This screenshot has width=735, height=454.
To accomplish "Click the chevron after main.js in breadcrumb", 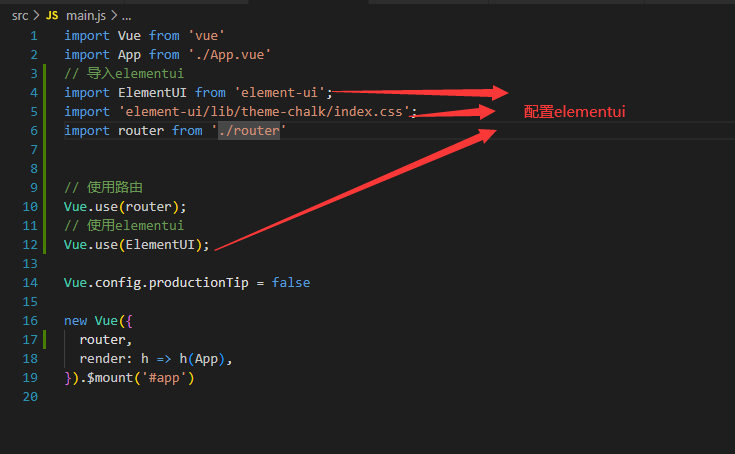I will click(111, 16).
